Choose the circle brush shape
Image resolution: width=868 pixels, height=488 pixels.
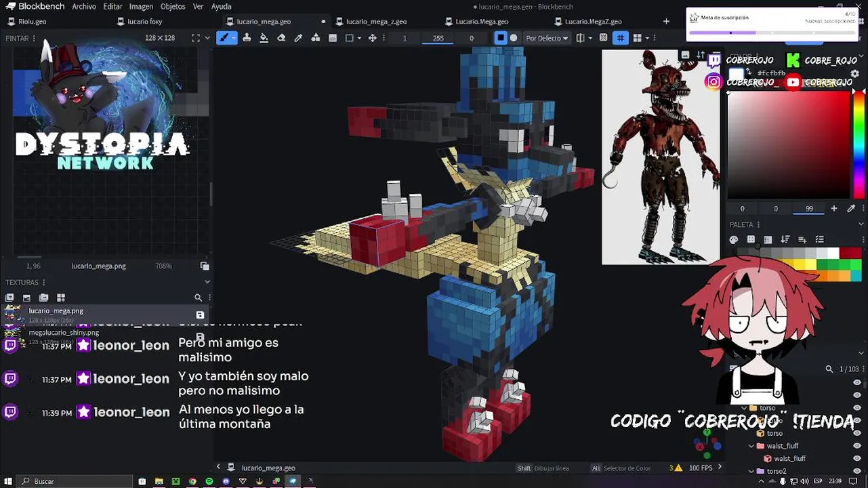coord(514,38)
